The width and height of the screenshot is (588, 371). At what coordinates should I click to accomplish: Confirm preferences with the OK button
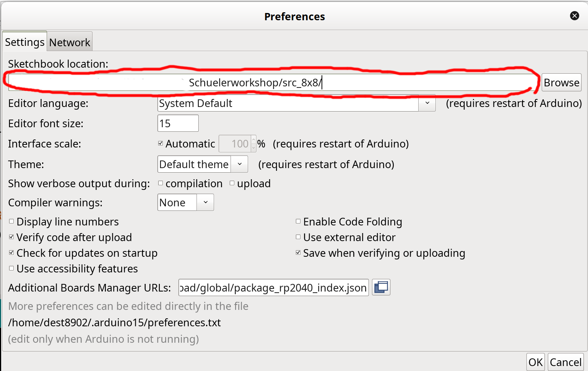pos(535,362)
